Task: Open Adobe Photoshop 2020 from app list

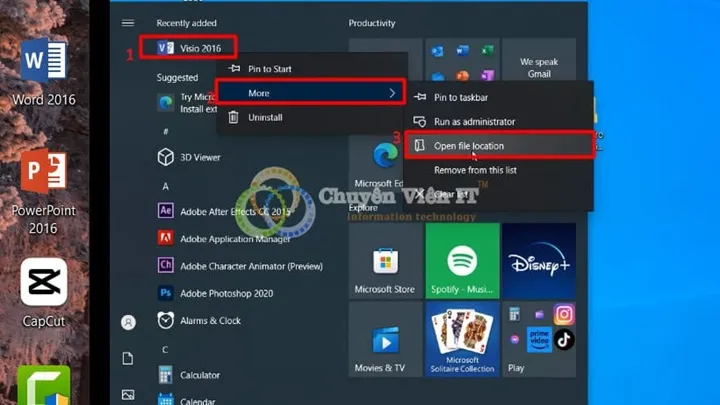Action: [225, 293]
